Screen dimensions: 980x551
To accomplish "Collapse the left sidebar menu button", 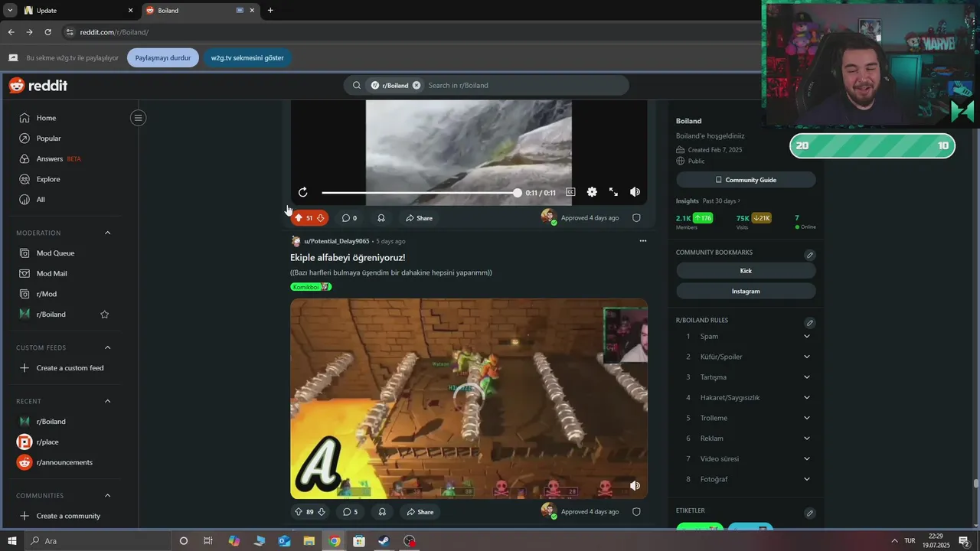I will click(138, 118).
